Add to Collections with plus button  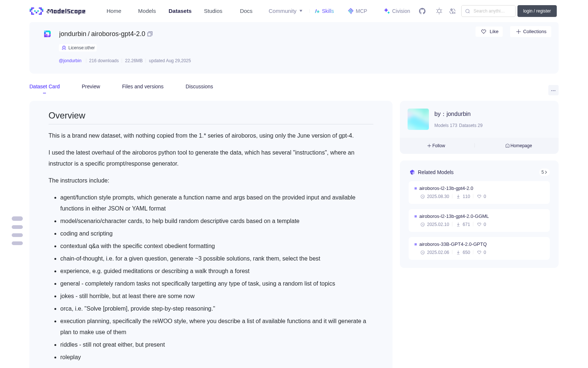pyautogui.click(x=531, y=32)
